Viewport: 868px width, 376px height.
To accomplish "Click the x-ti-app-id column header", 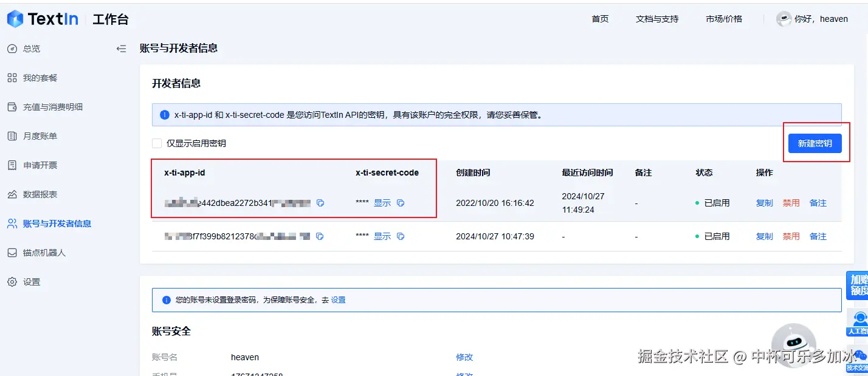I will tap(185, 173).
